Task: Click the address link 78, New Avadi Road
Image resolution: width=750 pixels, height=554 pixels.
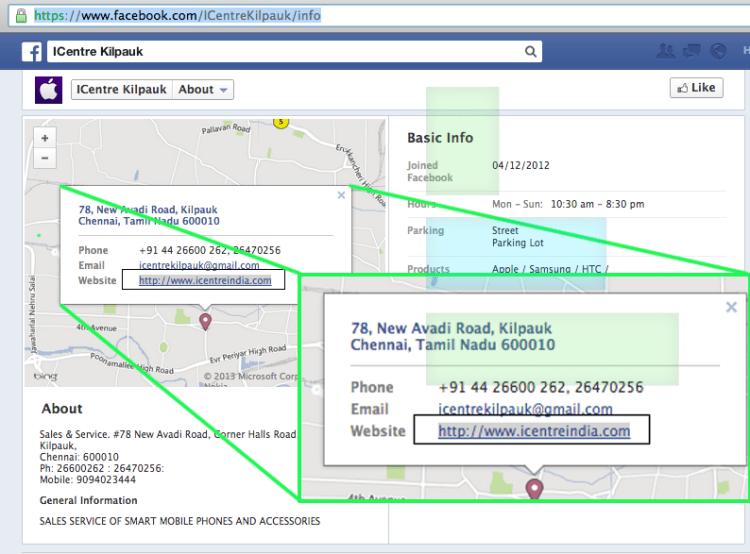Action: pos(149,215)
